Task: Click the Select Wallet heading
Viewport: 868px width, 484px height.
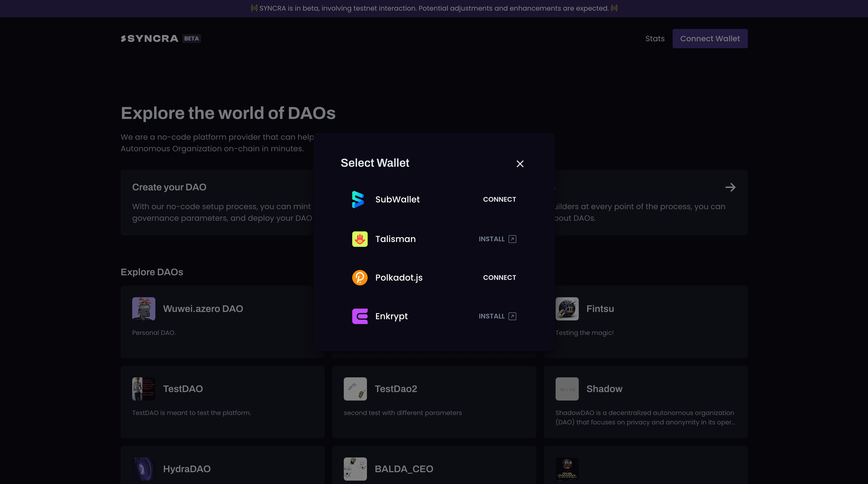Action: pos(375,163)
